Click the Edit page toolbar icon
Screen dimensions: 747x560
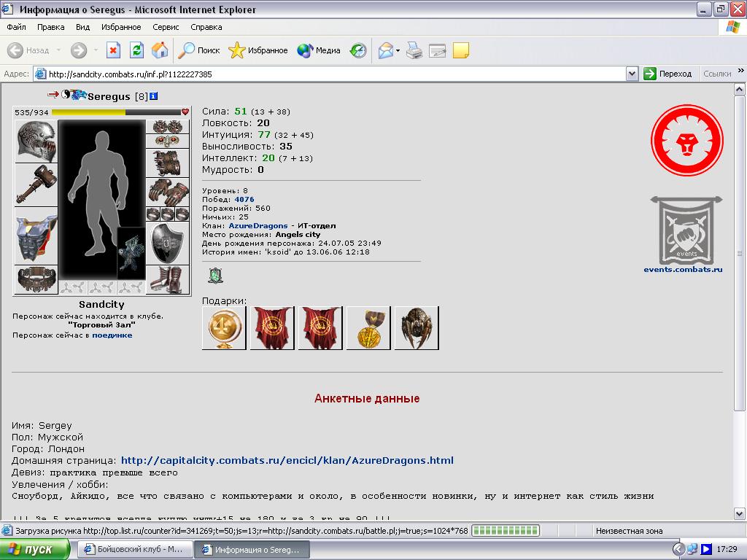[x=438, y=50]
